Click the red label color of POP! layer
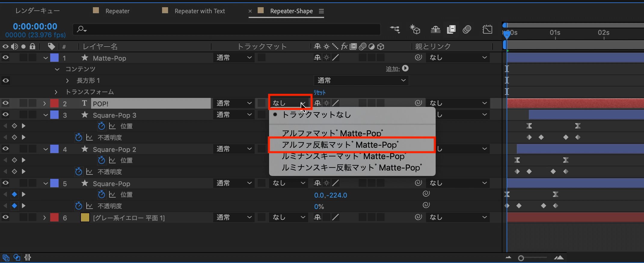 [54, 103]
